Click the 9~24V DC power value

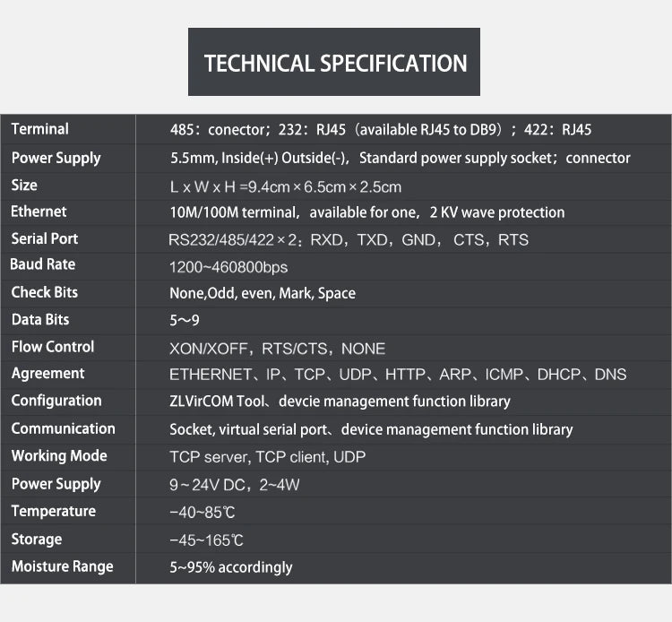click(x=207, y=485)
